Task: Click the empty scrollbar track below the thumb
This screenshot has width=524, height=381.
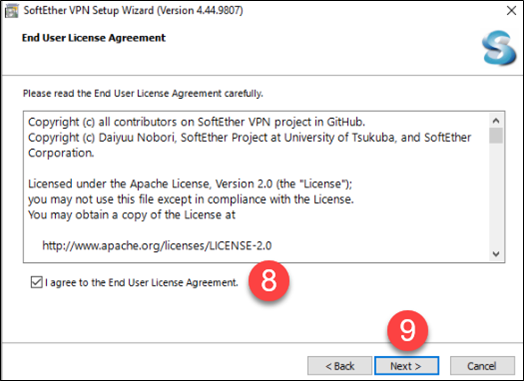Action: tap(496, 196)
